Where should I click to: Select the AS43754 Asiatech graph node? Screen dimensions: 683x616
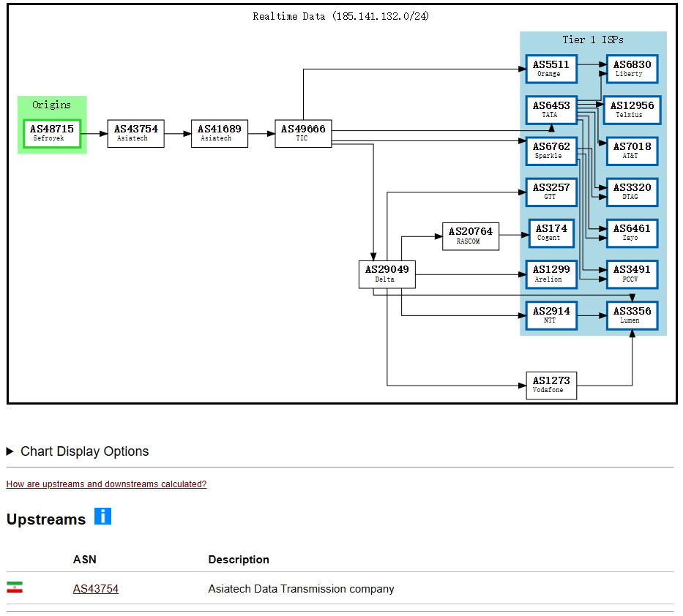coord(135,133)
